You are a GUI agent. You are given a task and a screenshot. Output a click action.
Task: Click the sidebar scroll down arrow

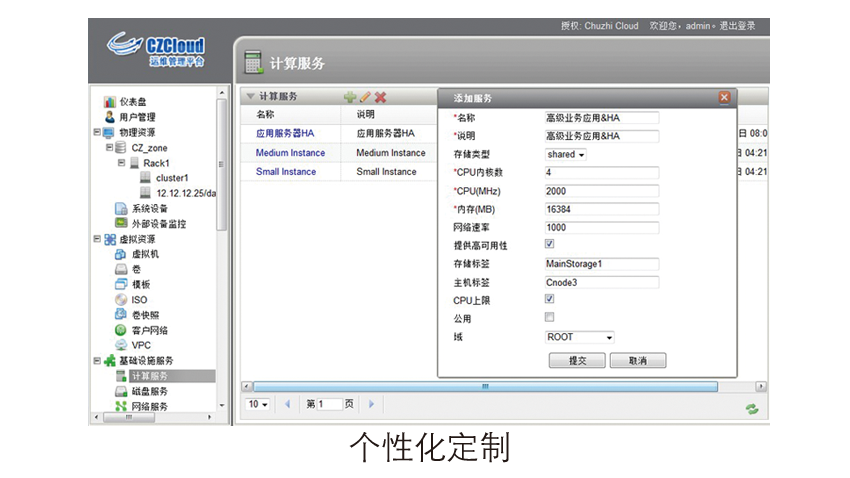click(221, 405)
